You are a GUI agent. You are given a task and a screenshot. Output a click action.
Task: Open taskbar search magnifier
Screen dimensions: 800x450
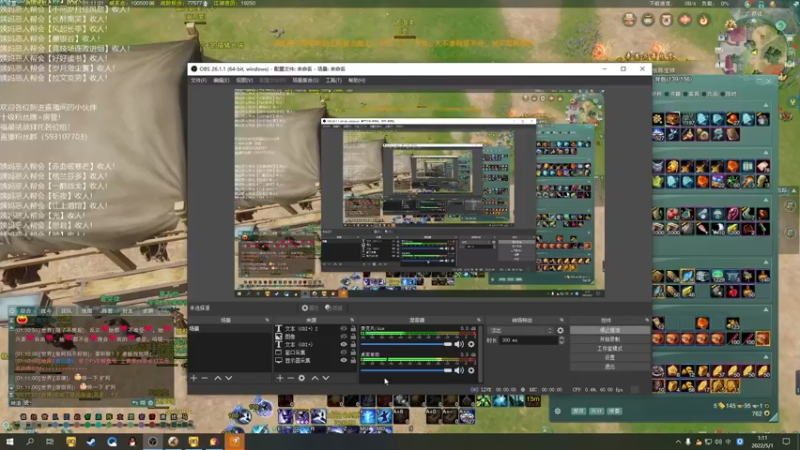30,441
